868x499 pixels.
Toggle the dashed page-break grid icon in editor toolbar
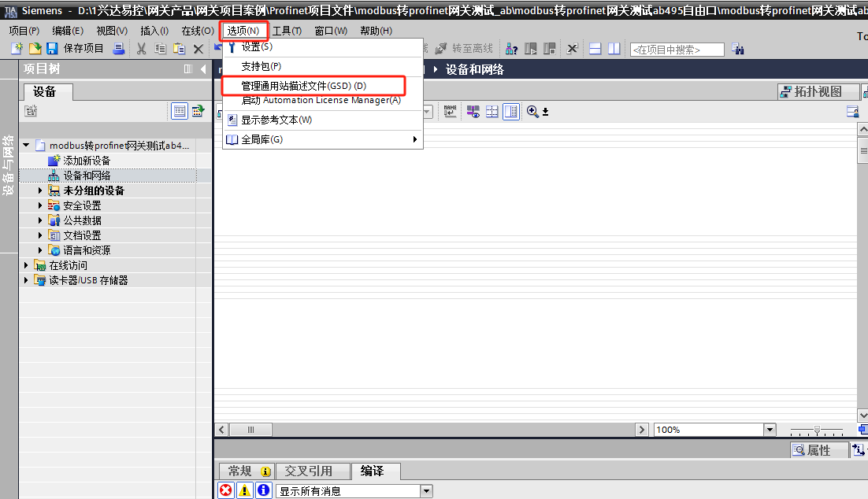point(492,112)
